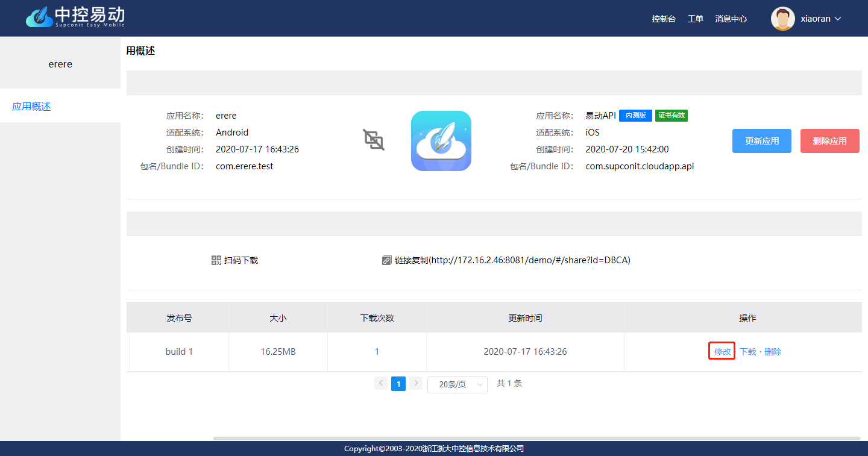Viewport: 868px width, 456px height.
Task: Click the com.supconit.cloudapp.api bundle ID
Action: coord(640,166)
